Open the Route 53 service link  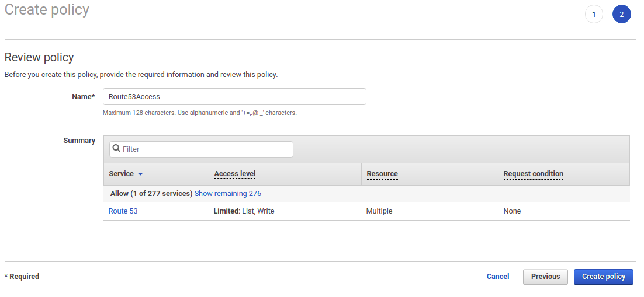coord(123,211)
